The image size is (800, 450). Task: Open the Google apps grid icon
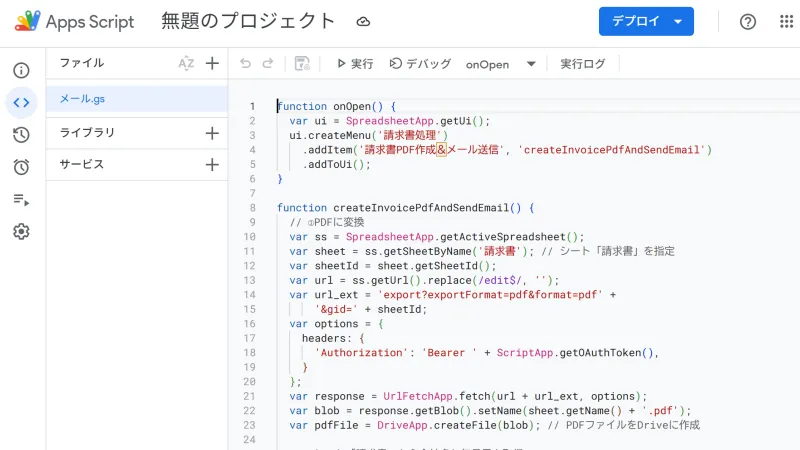coord(786,21)
